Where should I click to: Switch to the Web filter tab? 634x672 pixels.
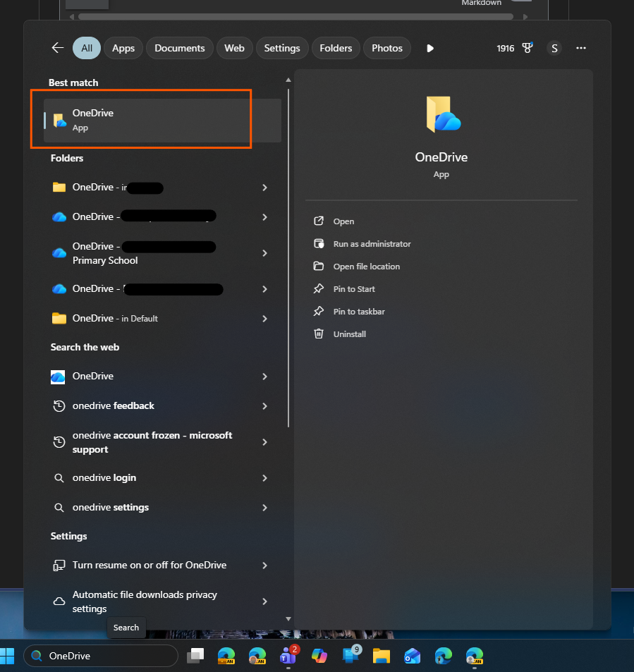click(234, 48)
